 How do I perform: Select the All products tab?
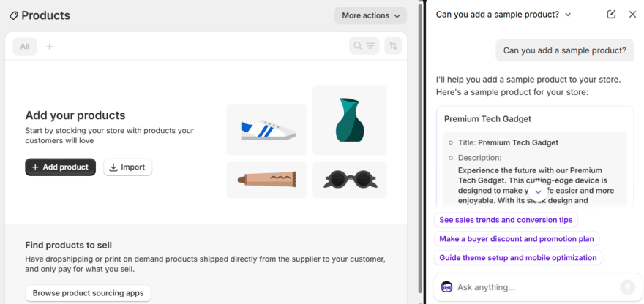(25, 46)
